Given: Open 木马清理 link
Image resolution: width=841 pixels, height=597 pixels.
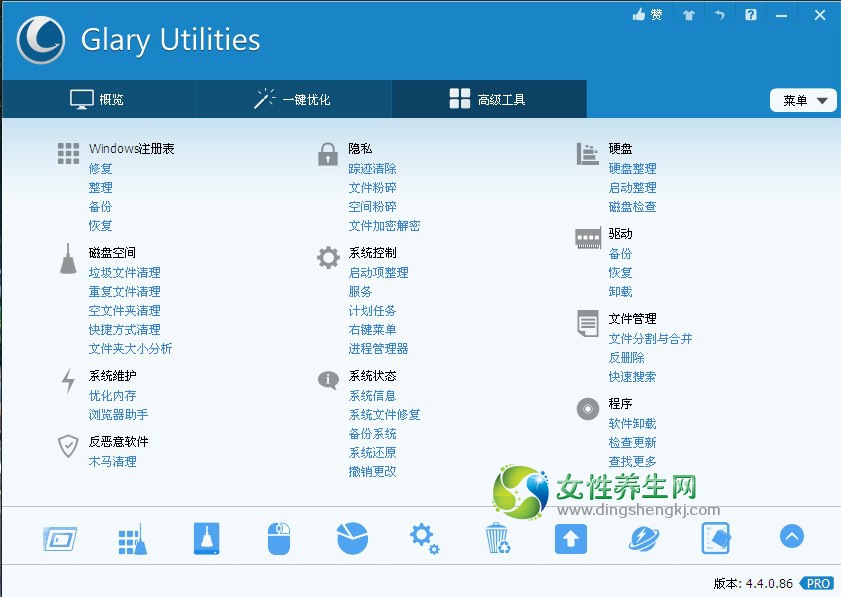Looking at the screenshot, I should [113, 462].
